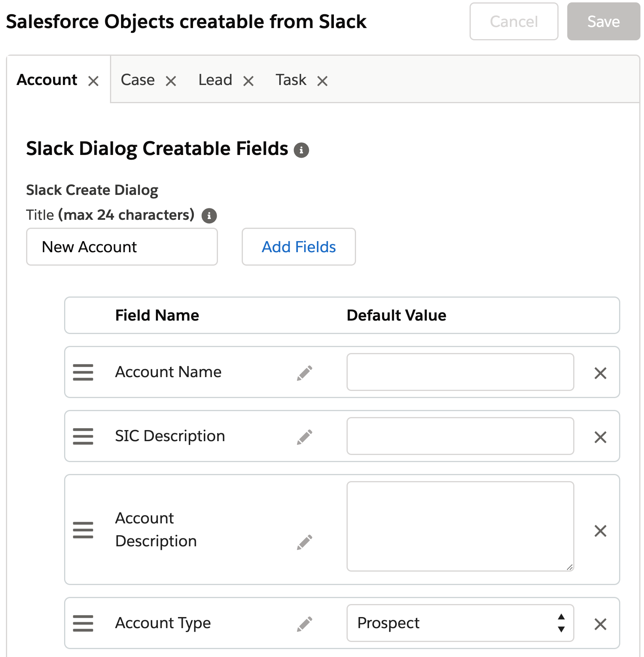
Task: Delete the SIC Description field row
Action: point(600,437)
